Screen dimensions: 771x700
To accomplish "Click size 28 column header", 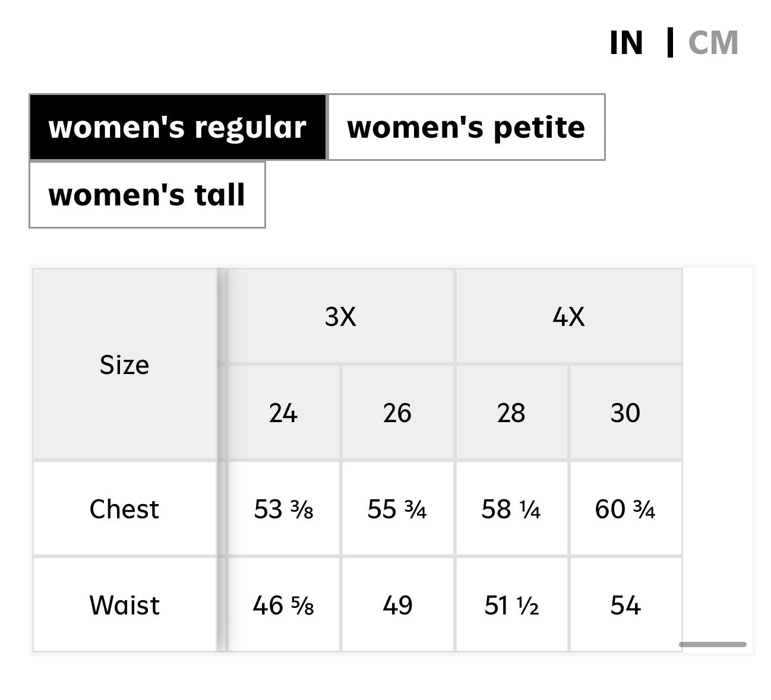I will click(511, 413).
